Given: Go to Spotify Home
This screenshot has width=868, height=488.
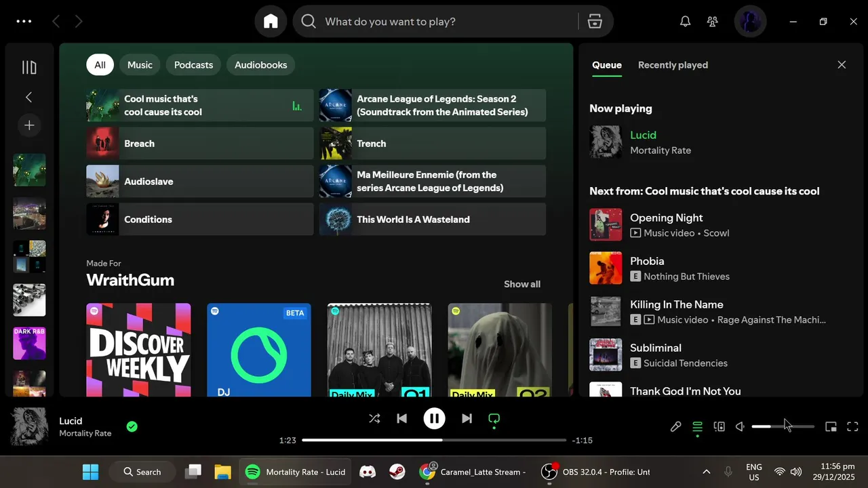Looking at the screenshot, I should (x=271, y=22).
